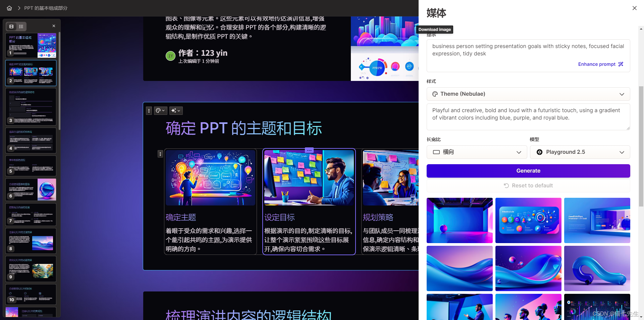Open Theme (Nebulae) style dropdown
The width and height of the screenshot is (644, 320).
(x=528, y=94)
